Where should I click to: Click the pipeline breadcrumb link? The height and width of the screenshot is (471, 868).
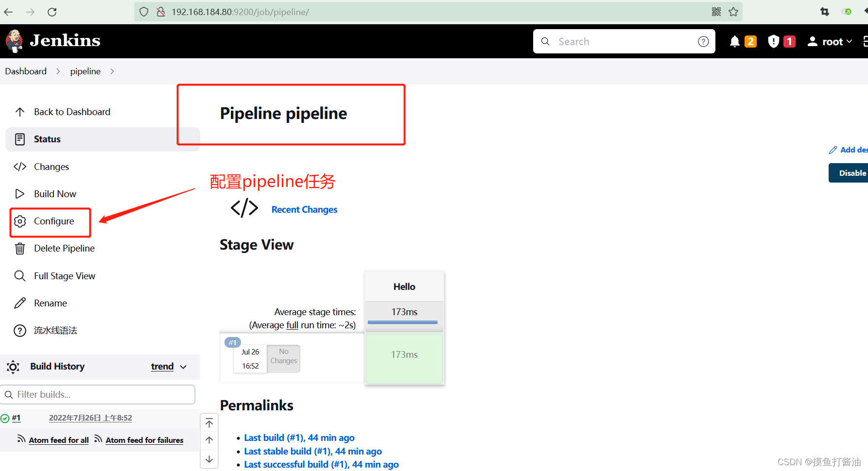86,71
